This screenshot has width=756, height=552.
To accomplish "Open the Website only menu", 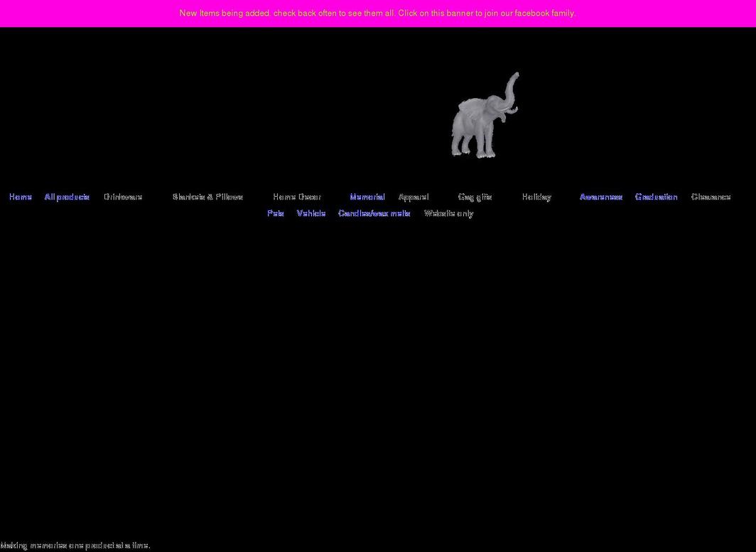I will [x=448, y=213].
